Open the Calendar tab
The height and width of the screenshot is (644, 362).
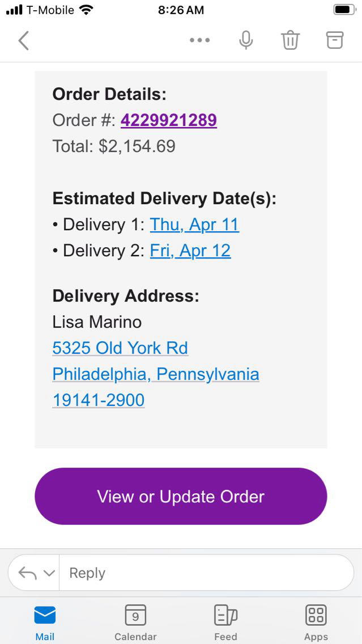pos(135,622)
